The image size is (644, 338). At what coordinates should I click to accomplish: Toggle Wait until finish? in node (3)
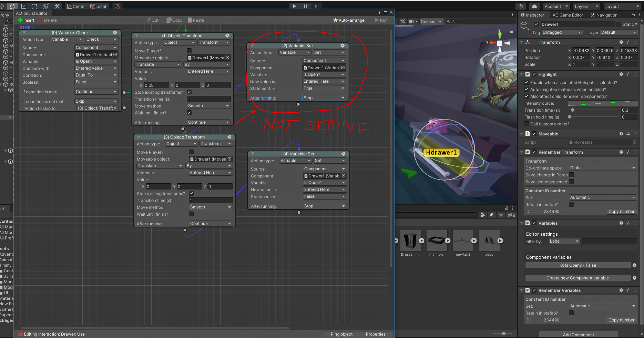[191, 214]
